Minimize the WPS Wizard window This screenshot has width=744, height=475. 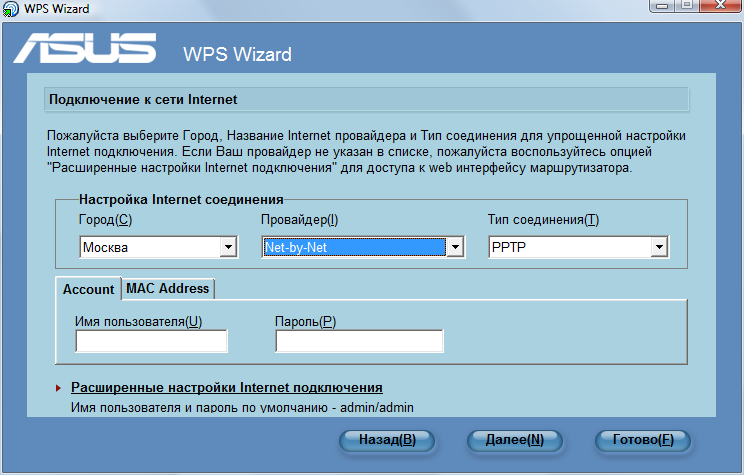click(x=662, y=6)
